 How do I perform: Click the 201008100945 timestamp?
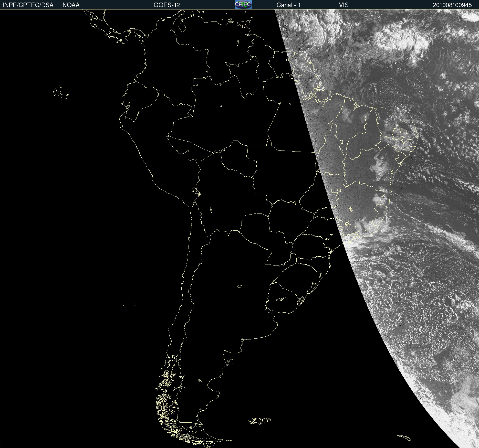452,5
